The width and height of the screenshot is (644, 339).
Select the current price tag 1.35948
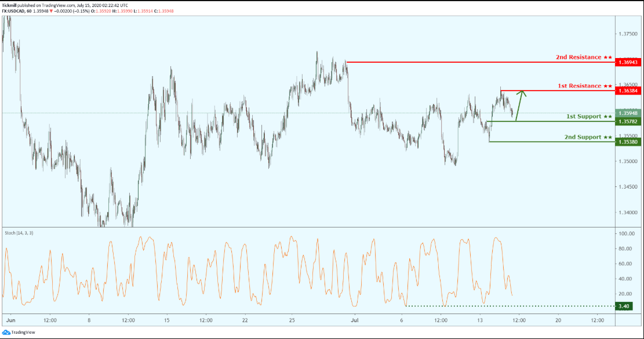(x=628, y=113)
